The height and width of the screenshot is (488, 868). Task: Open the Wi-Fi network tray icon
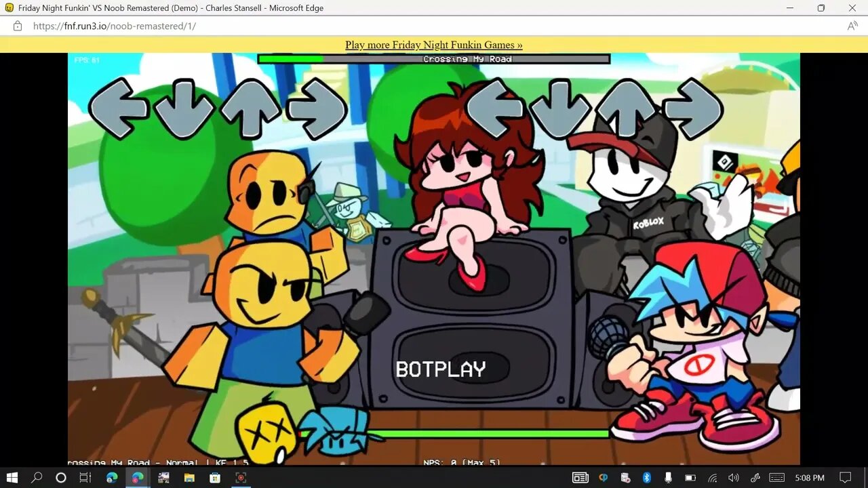pos(712,477)
